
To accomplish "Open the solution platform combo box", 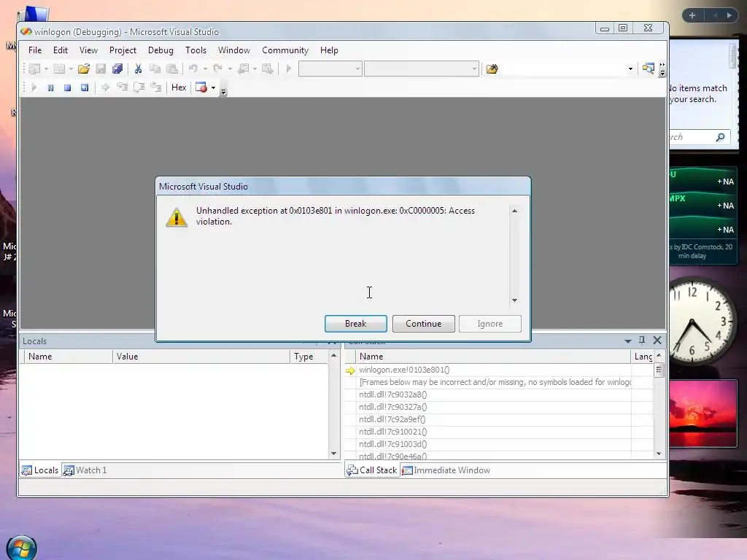I will tap(421, 69).
